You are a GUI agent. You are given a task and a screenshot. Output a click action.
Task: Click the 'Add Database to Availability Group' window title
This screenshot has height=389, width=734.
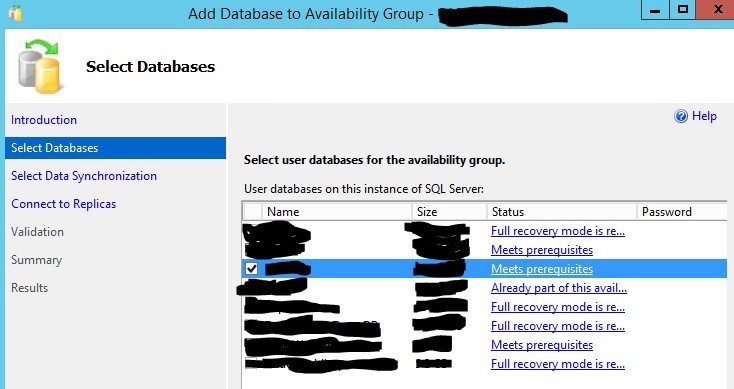306,14
